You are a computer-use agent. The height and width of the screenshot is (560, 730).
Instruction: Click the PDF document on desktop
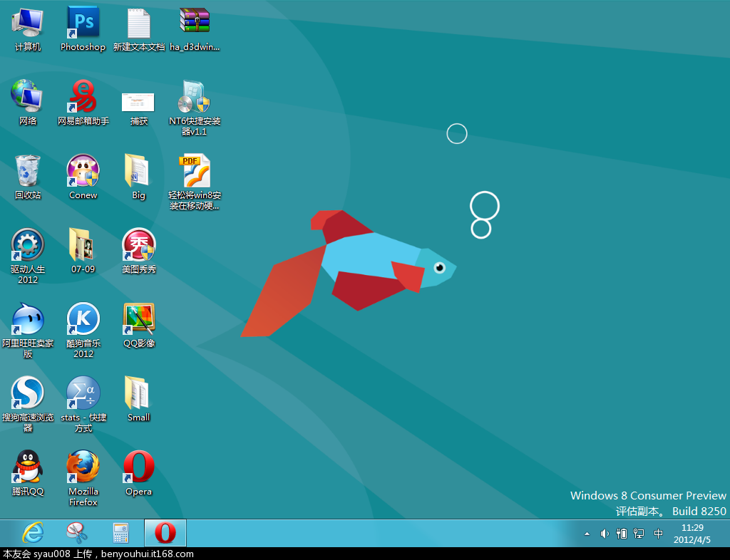point(195,171)
